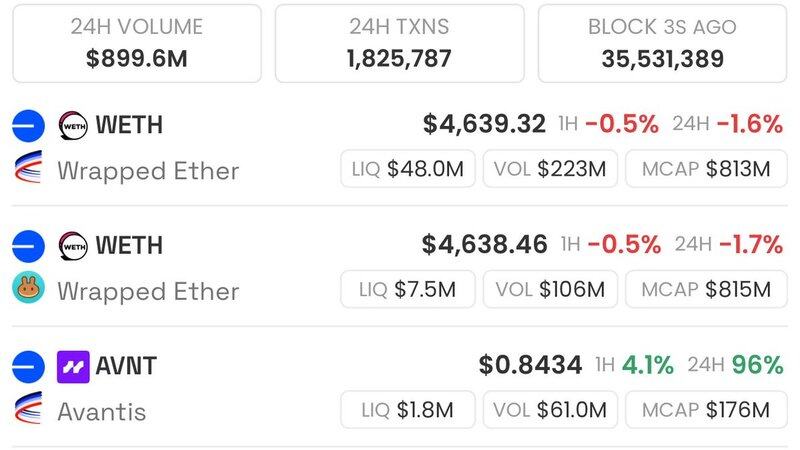
Task: Click the WETH token logo in second row
Action: (73, 246)
